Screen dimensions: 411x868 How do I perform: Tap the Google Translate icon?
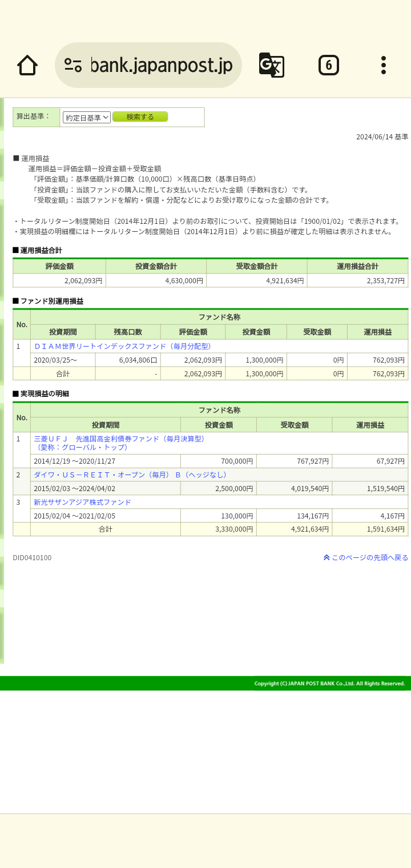[272, 65]
